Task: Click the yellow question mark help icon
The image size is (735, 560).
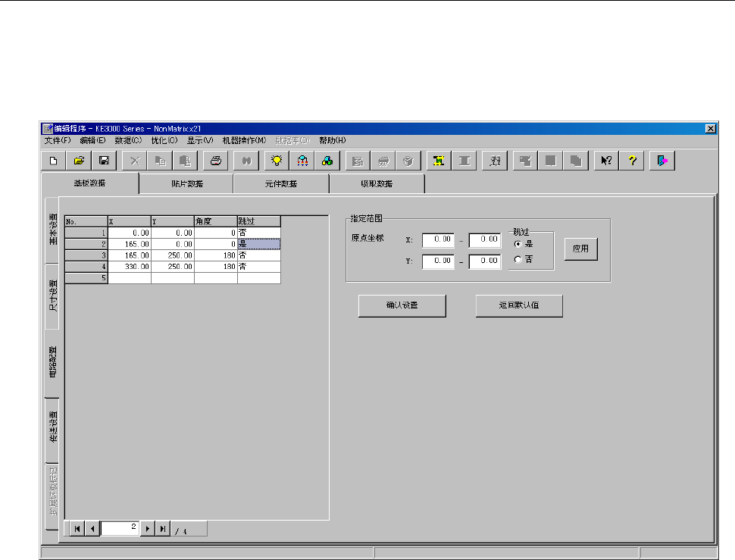Action: point(630,161)
